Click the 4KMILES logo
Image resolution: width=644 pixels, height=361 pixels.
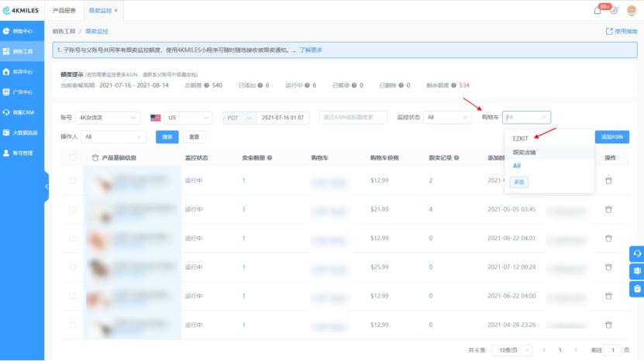coord(21,10)
